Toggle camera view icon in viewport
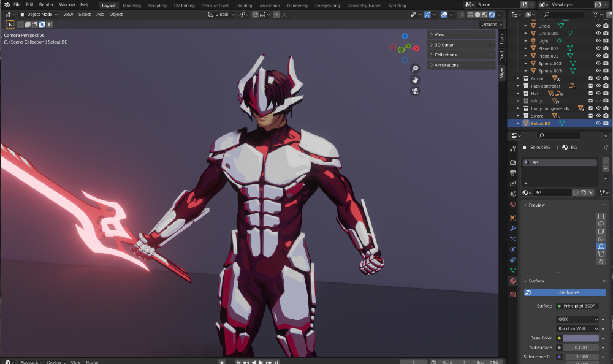This screenshot has width=613, height=364. [415, 91]
